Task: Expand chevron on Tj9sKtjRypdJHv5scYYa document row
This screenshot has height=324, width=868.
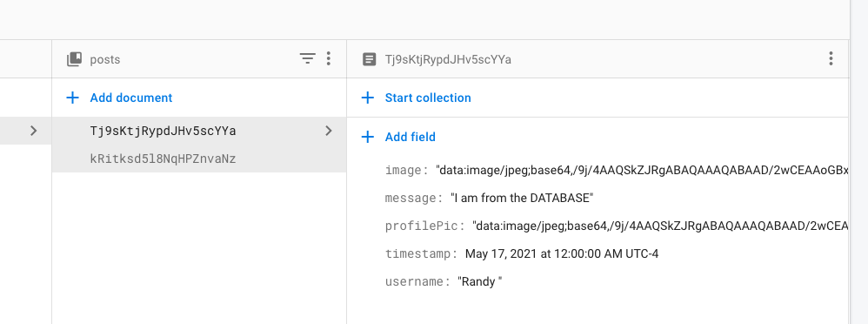Action: pyautogui.click(x=329, y=131)
